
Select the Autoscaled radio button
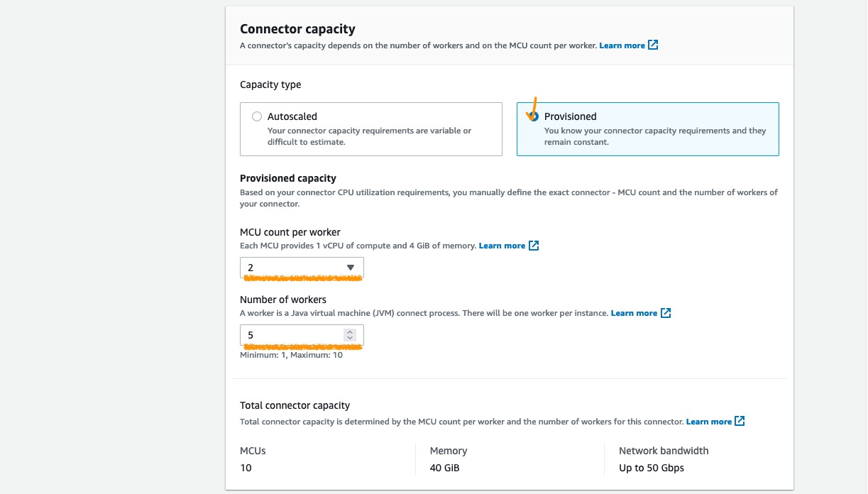[257, 116]
